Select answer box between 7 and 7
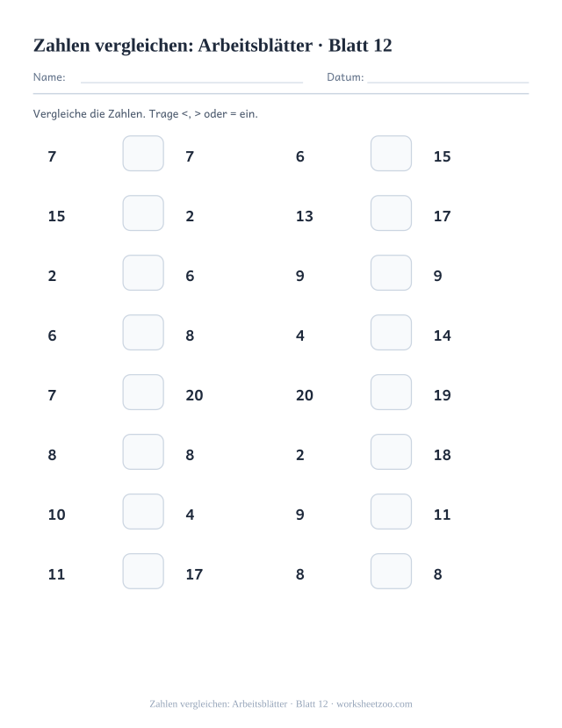Image resolution: width=562 pixels, height=728 pixels. pyautogui.click(x=143, y=153)
